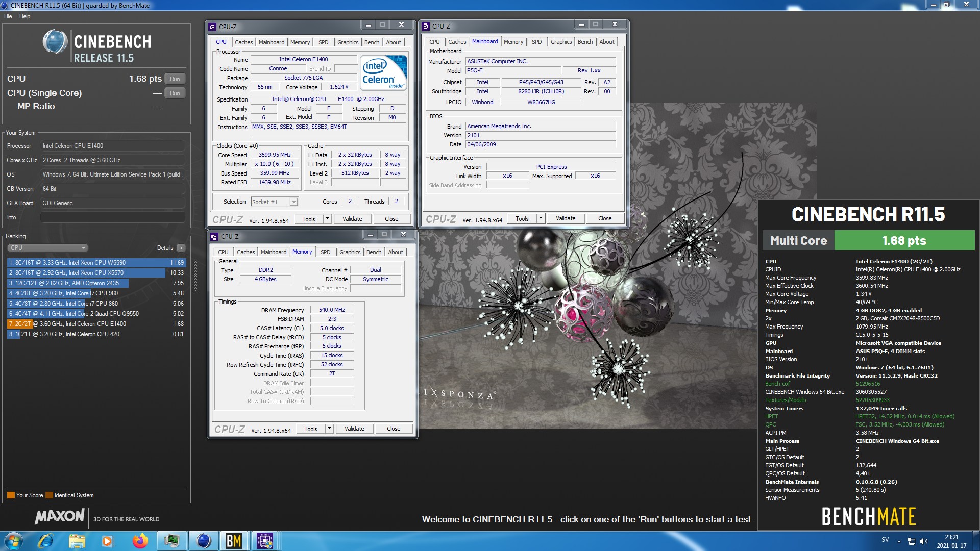Click the CPU-Z title icon of the CPU window

(213, 27)
